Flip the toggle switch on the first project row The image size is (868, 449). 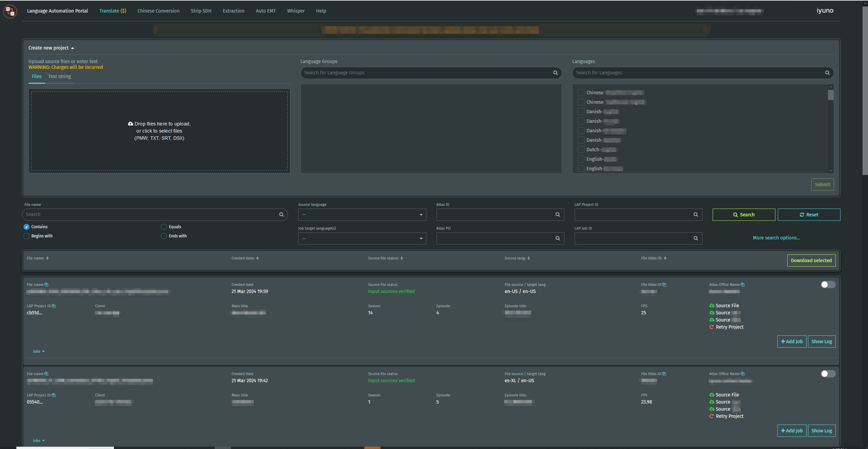click(x=828, y=285)
